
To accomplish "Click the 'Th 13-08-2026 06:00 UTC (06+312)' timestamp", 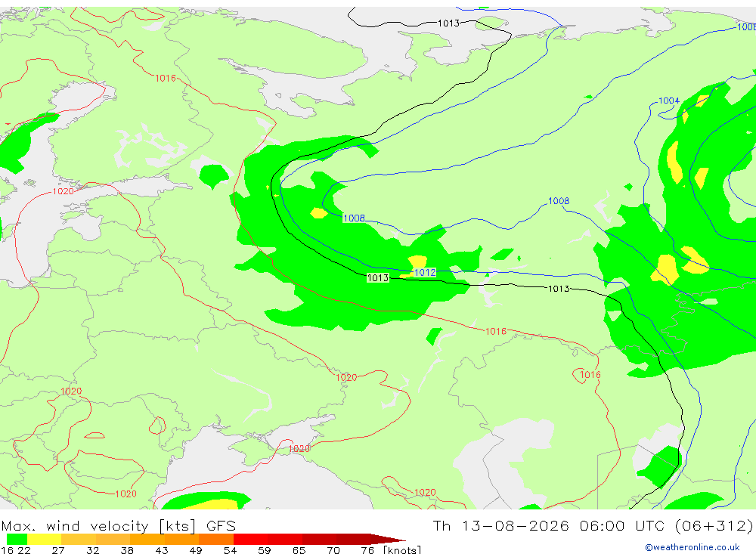I will coord(593,525).
